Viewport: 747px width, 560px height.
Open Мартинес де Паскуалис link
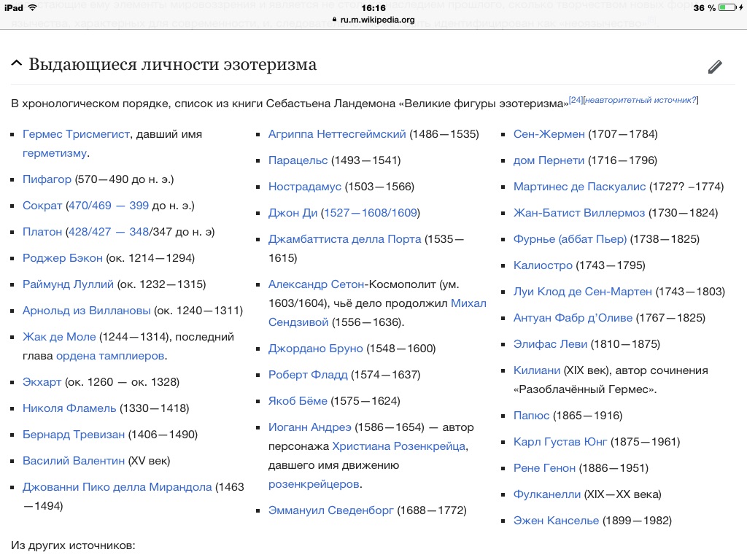coord(579,187)
